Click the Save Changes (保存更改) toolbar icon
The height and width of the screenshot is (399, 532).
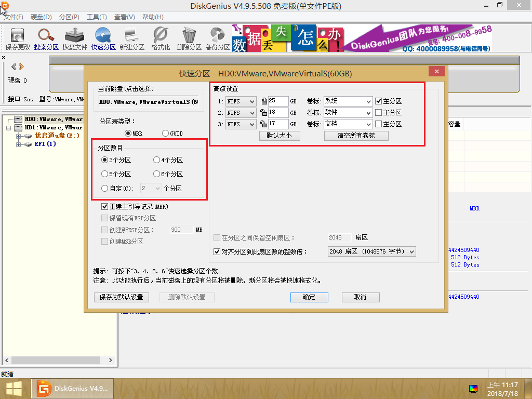pos(18,38)
